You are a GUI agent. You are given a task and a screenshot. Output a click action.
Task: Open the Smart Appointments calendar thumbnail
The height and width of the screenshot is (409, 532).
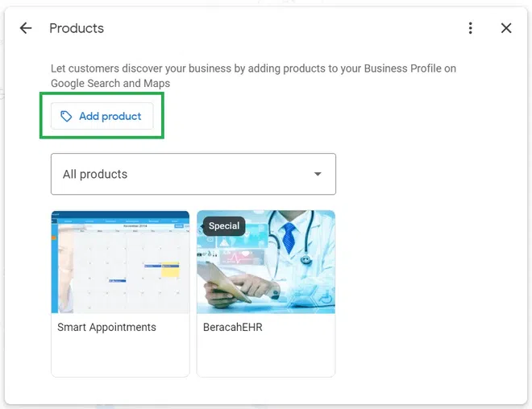[x=120, y=262]
